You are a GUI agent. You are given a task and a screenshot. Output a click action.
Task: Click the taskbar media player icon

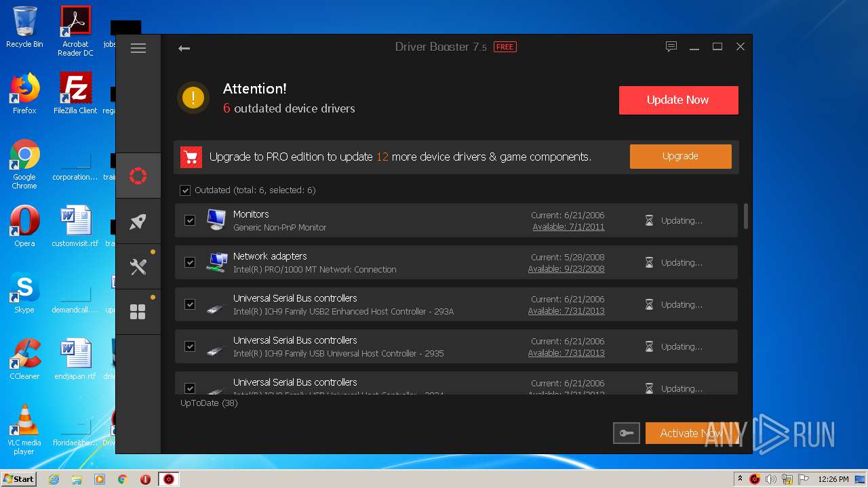click(100, 479)
